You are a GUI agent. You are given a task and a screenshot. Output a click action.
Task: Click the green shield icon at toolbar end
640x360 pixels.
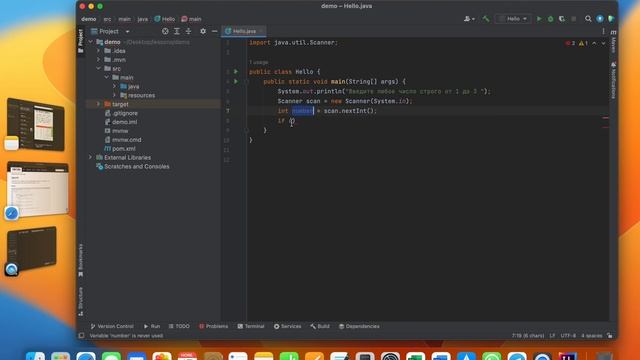(x=611, y=19)
